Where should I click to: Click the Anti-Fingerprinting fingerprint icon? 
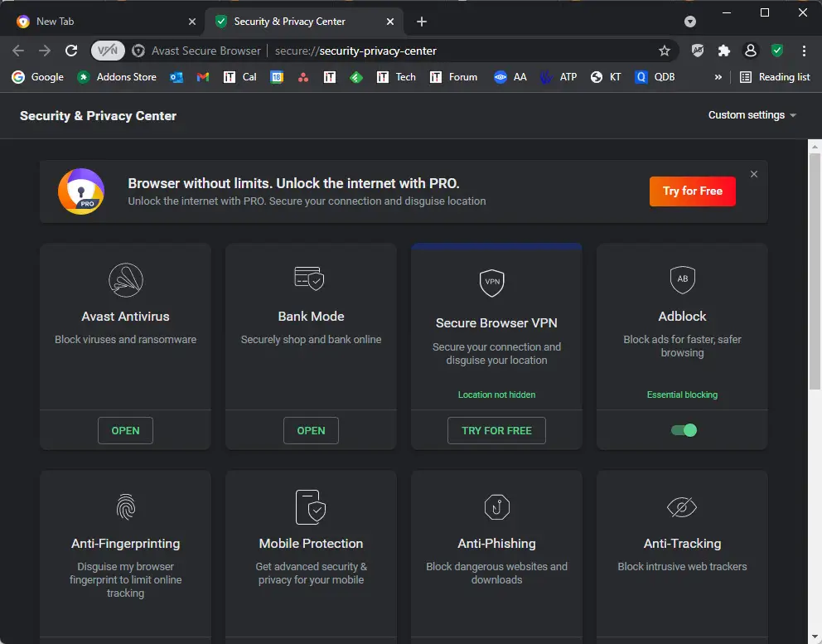point(126,506)
